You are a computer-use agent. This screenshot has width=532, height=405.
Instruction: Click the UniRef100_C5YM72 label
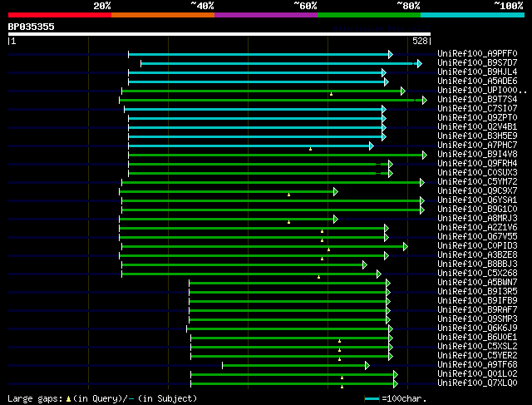(477, 182)
